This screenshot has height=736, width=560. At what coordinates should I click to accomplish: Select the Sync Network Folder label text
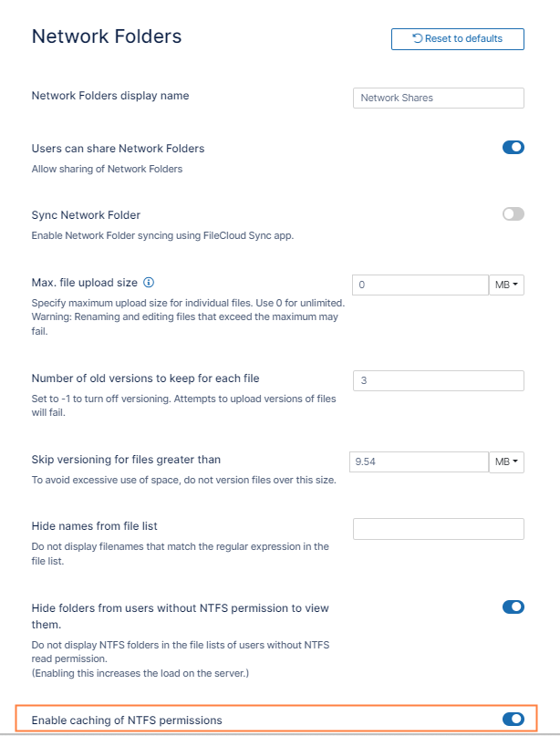point(86,215)
